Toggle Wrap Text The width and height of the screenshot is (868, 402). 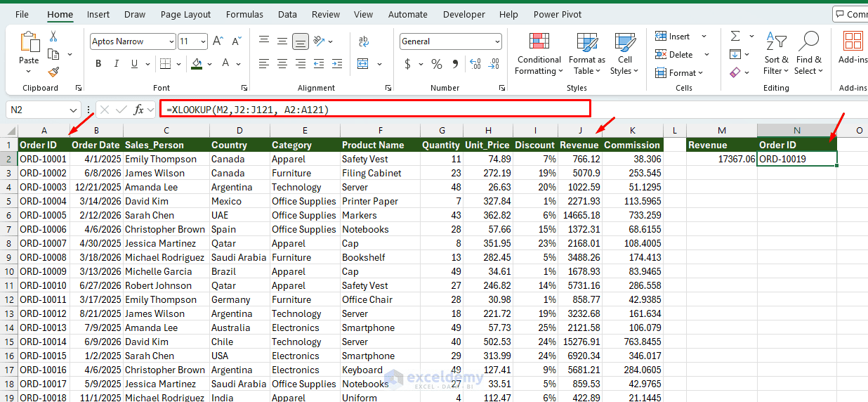pos(363,41)
